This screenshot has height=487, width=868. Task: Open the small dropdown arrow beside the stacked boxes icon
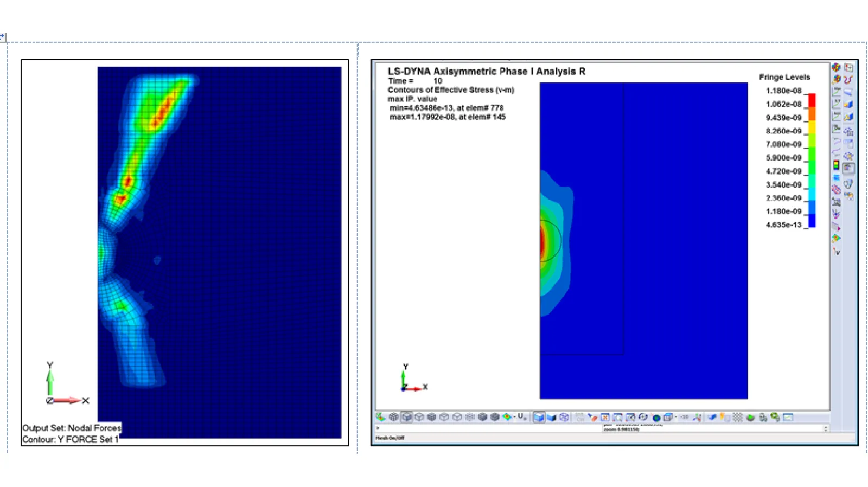(x=676, y=416)
